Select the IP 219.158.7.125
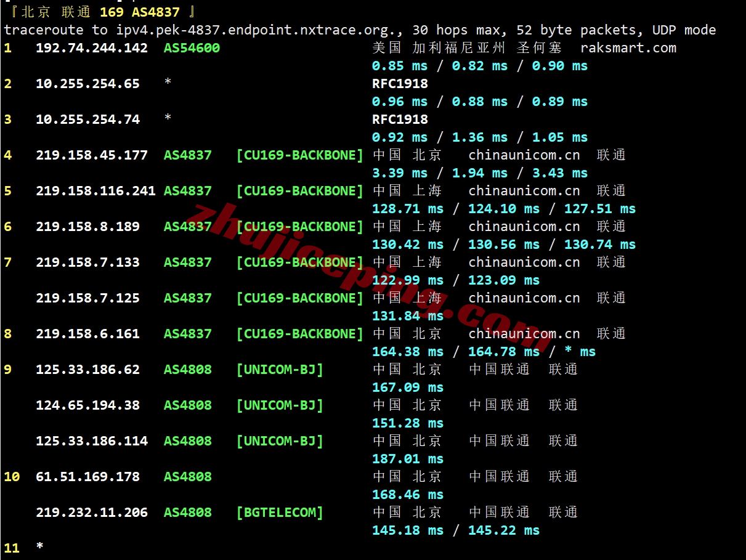Viewport: 746px width, 560px height. point(88,298)
